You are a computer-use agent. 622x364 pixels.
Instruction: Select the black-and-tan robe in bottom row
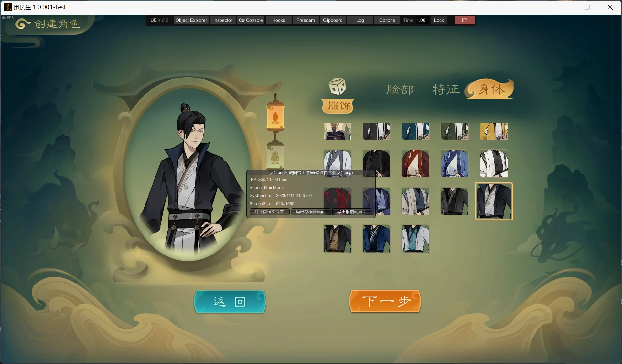pyautogui.click(x=337, y=239)
